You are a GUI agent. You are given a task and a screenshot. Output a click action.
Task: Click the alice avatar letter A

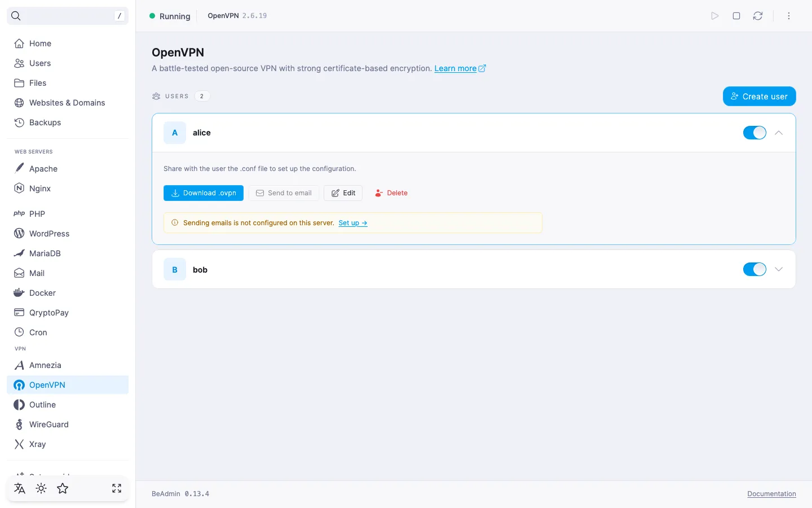tap(175, 133)
